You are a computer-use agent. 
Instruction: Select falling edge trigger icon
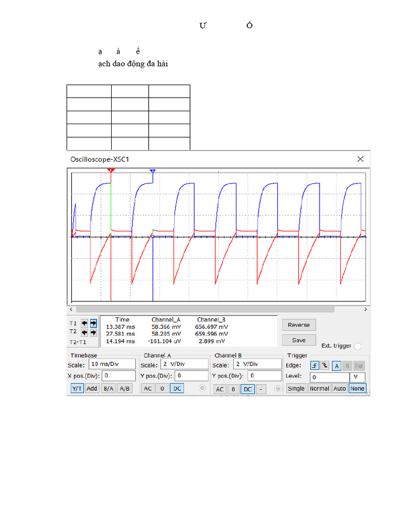[325, 366]
